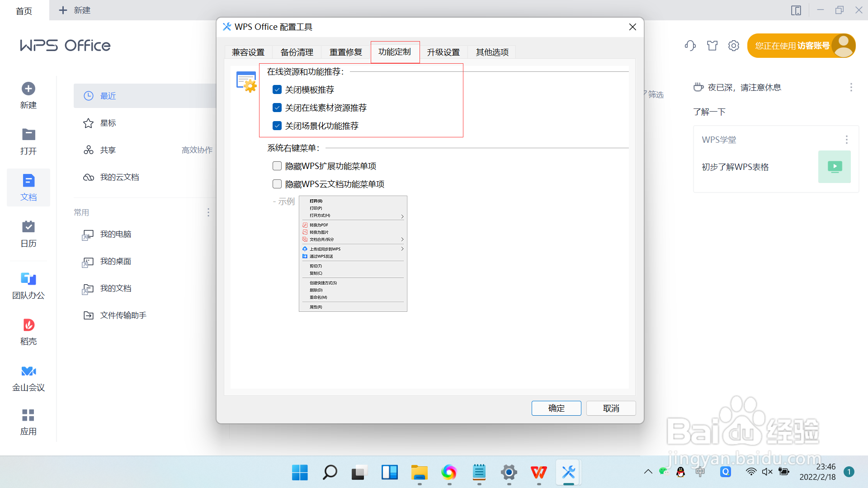Click the Wi-Fi tray icon
This screenshot has height=488, width=868.
pyautogui.click(x=751, y=472)
